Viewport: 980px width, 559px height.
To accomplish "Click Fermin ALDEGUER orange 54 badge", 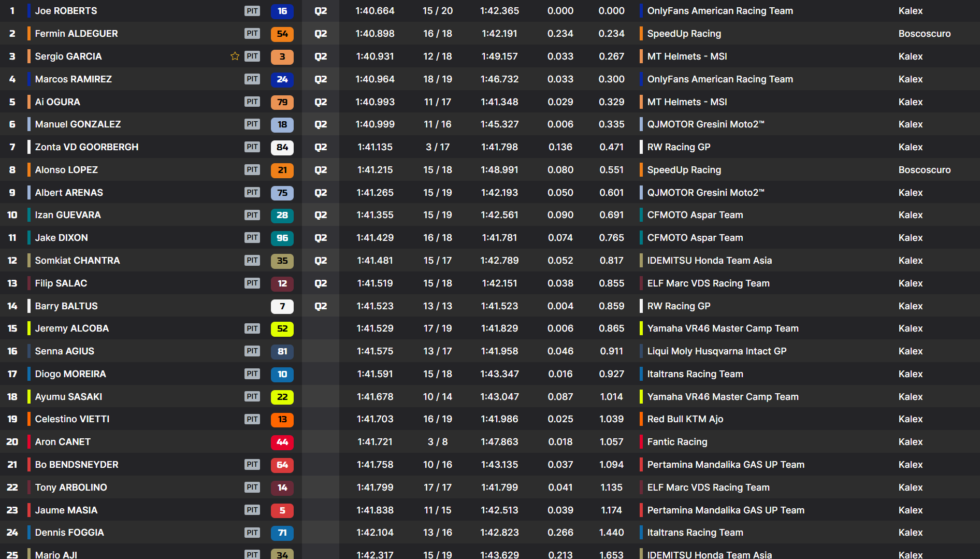I will (282, 34).
